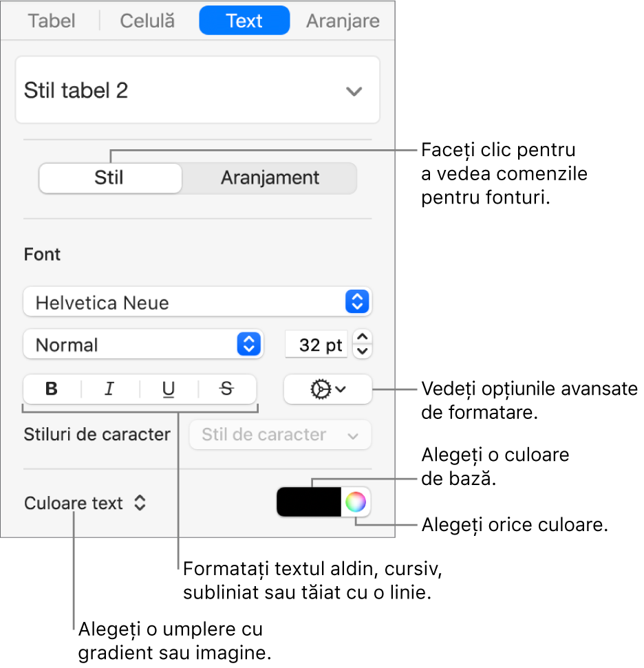The height and width of the screenshot is (668, 644).
Task: Switch to the Celulă tab
Action: click(x=147, y=21)
